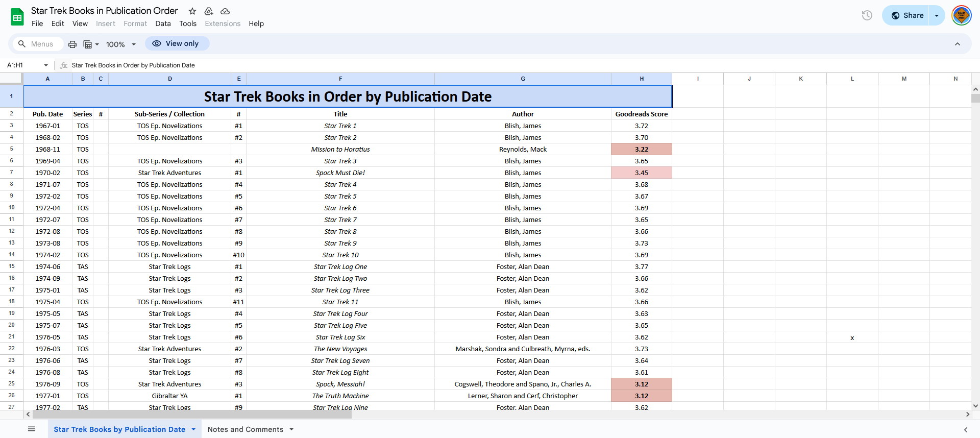
Task: Click the x cell in column L
Action: pyautogui.click(x=852, y=337)
